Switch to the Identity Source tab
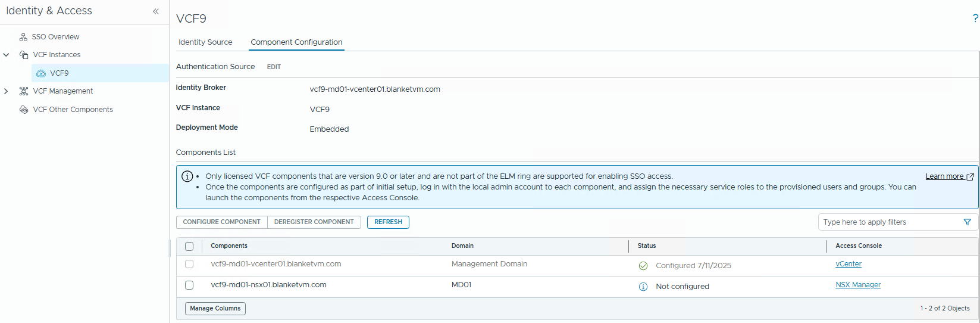This screenshot has height=323, width=980. coord(205,42)
